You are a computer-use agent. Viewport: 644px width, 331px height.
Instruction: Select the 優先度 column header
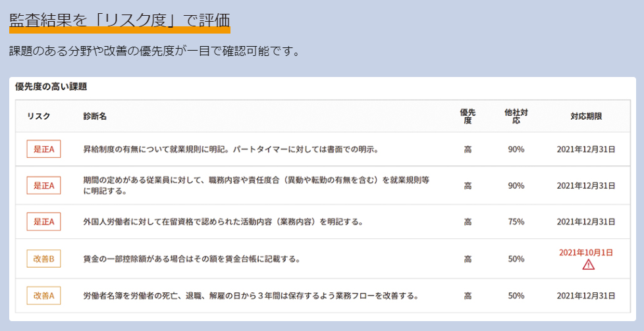(x=468, y=116)
